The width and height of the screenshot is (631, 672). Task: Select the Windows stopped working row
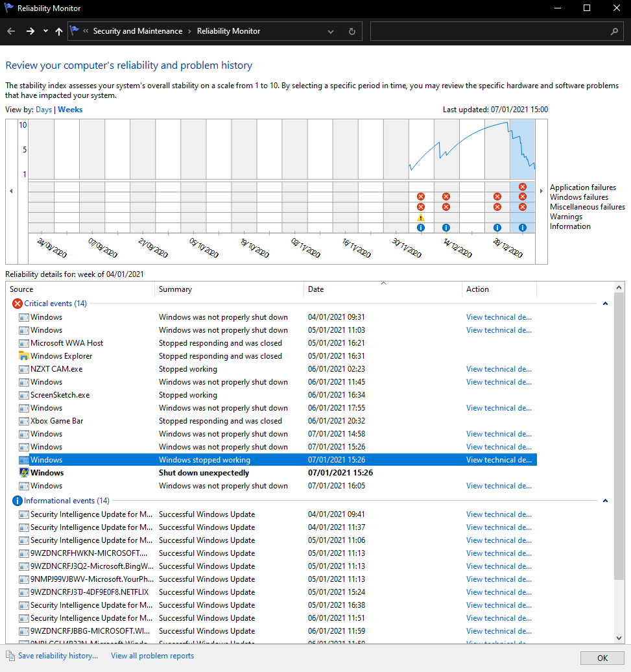click(278, 460)
